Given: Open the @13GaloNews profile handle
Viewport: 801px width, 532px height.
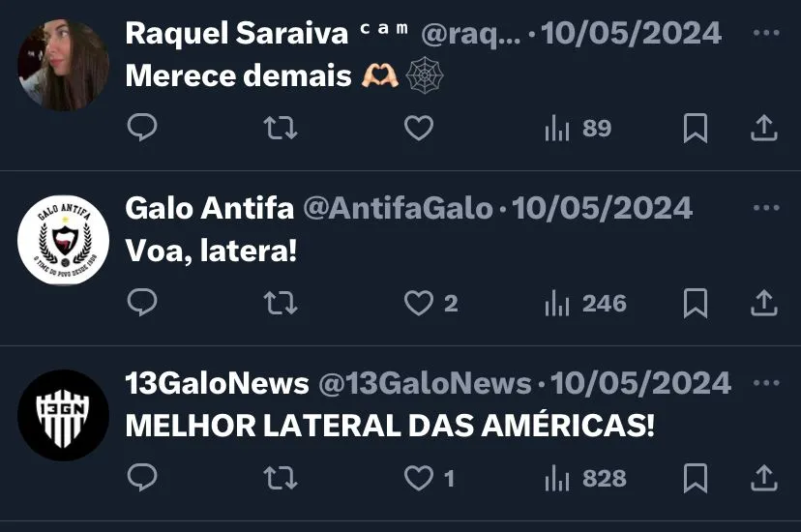Looking at the screenshot, I should (x=425, y=383).
